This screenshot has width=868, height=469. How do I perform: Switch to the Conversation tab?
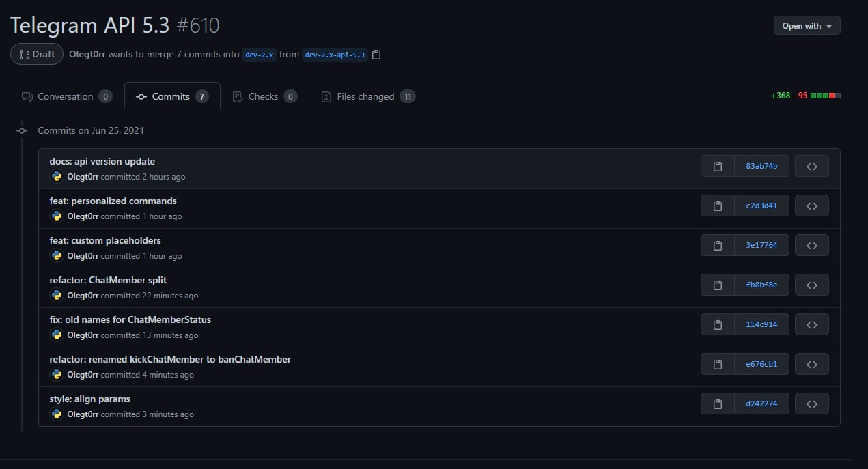pos(67,96)
